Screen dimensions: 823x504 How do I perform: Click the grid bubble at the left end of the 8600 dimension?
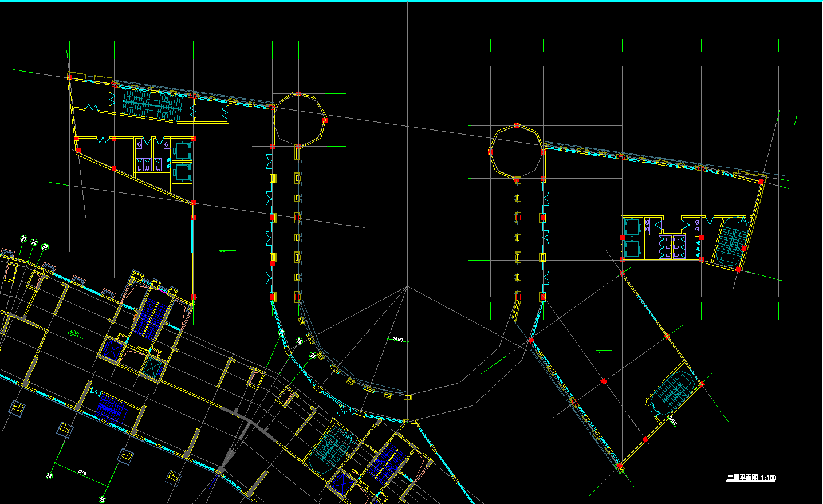tap(50, 475)
